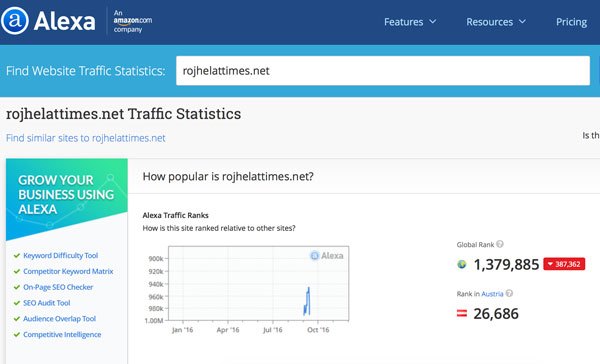Image resolution: width=600 pixels, height=364 pixels.
Task: Click the 'Find Website Traffic Statistics:' label
Action: [85, 71]
